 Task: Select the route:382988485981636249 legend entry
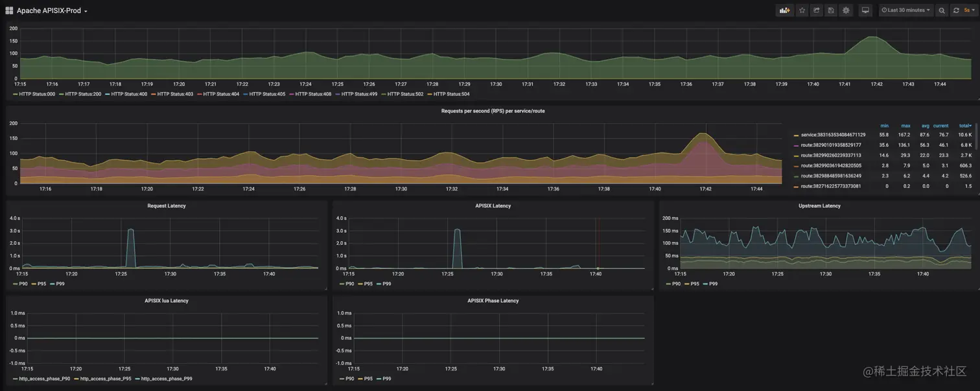831,176
